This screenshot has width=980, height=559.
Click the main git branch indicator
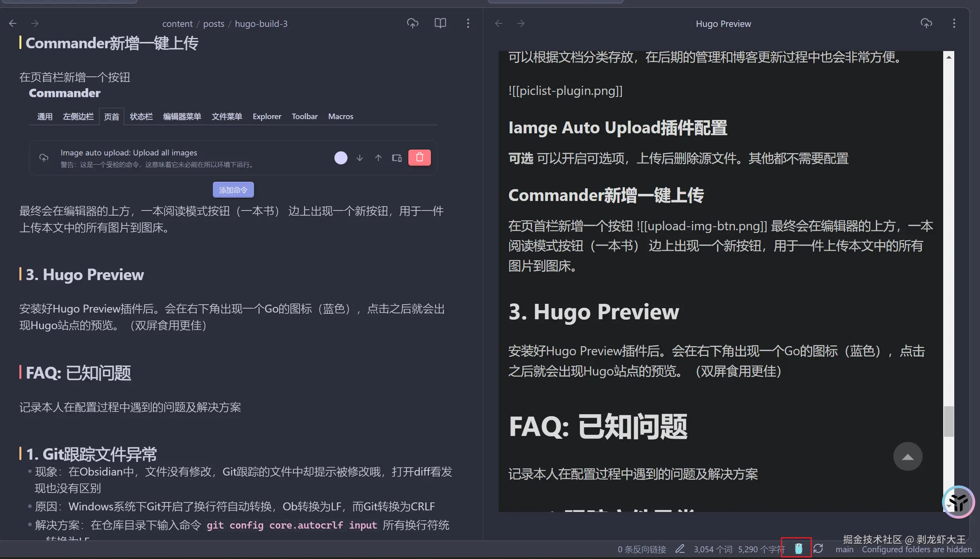point(844,550)
